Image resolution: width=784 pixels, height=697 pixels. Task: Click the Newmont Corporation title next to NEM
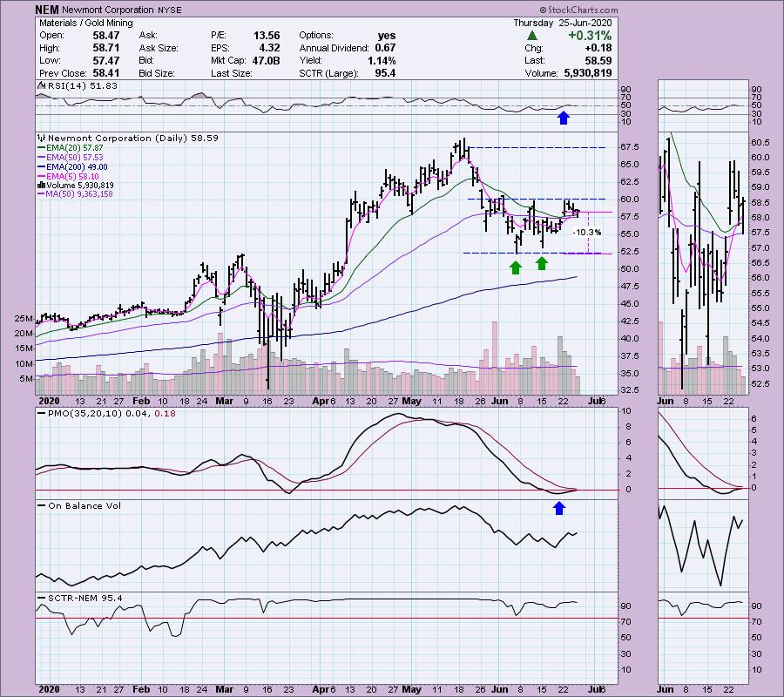pyautogui.click(x=107, y=10)
